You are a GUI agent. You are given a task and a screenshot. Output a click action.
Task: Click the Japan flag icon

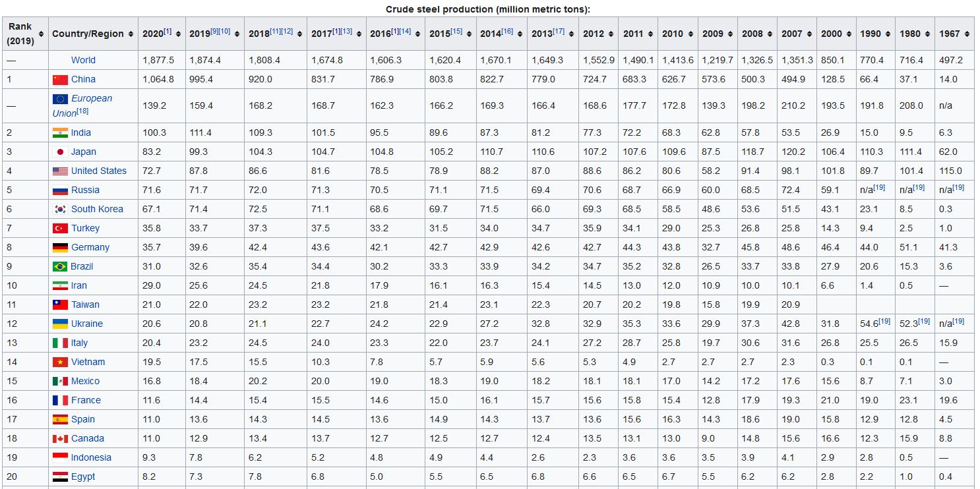(x=61, y=152)
